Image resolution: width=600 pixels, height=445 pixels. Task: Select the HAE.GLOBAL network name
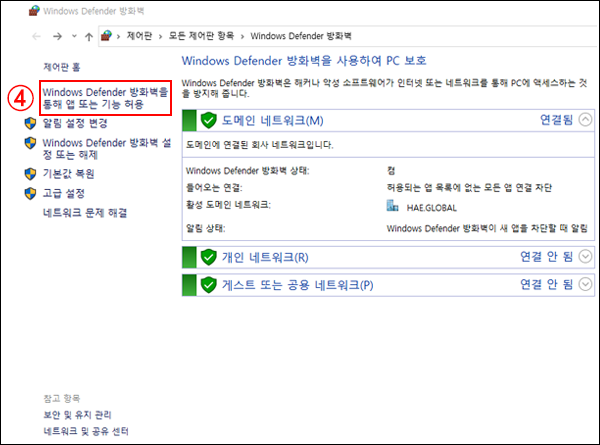pos(432,208)
